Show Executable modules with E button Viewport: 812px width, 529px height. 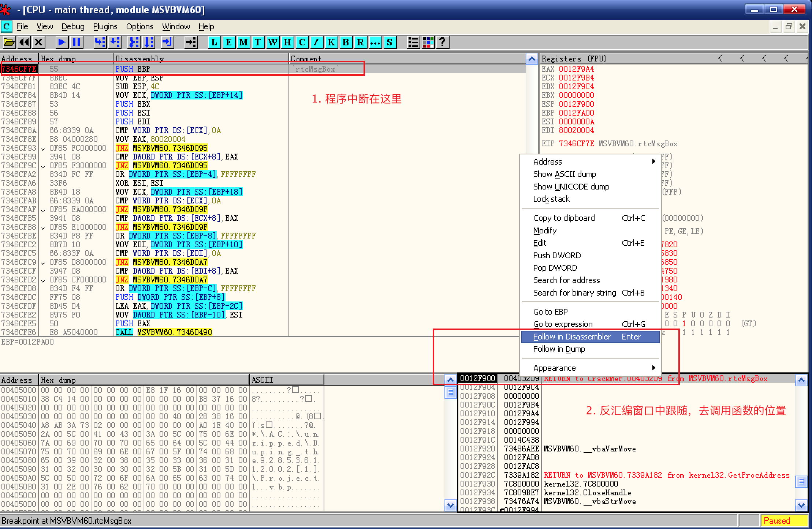(x=229, y=42)
